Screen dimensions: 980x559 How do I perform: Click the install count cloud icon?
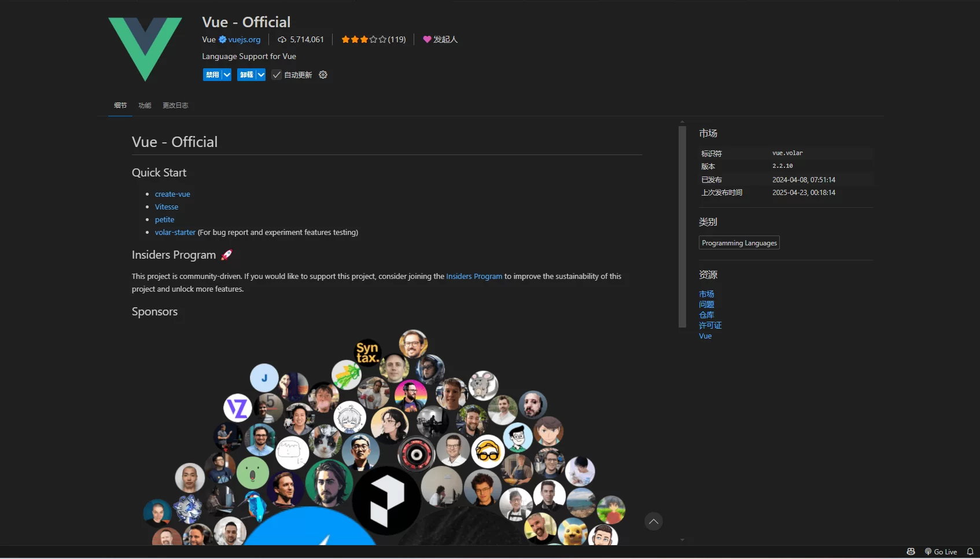(282, 39)
